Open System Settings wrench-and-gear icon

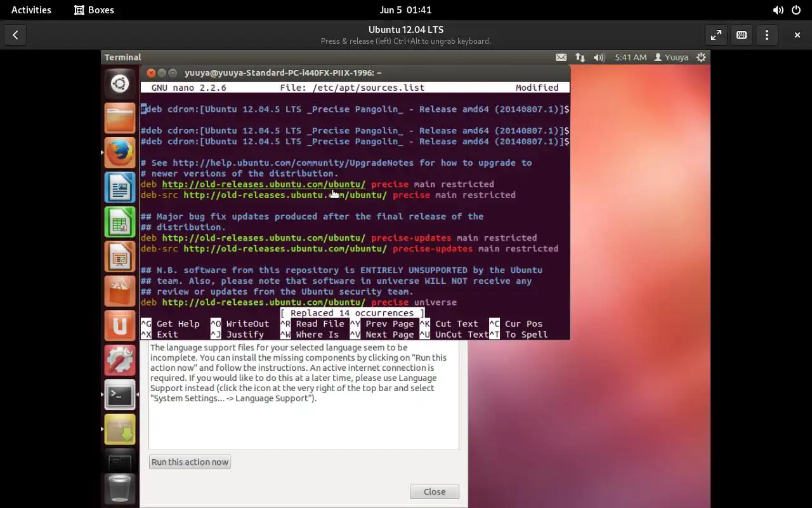(x=120, y=361)
